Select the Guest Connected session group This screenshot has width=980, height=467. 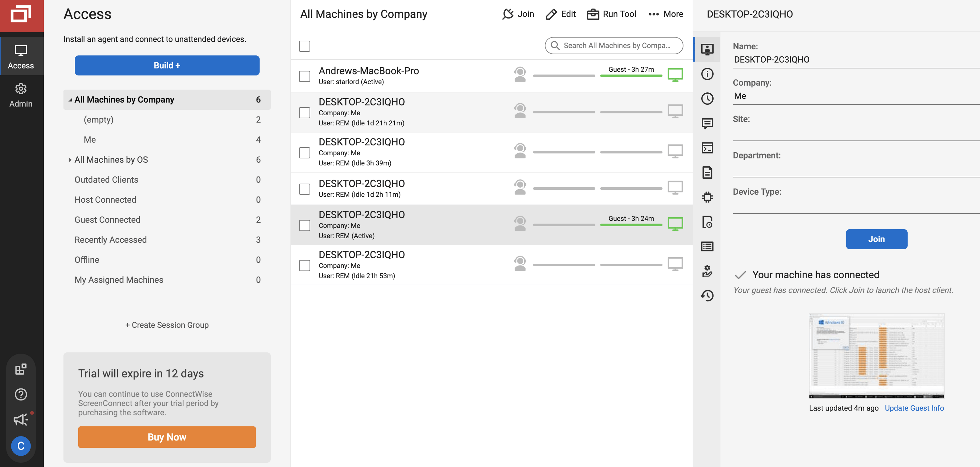(x=107, y=220)
